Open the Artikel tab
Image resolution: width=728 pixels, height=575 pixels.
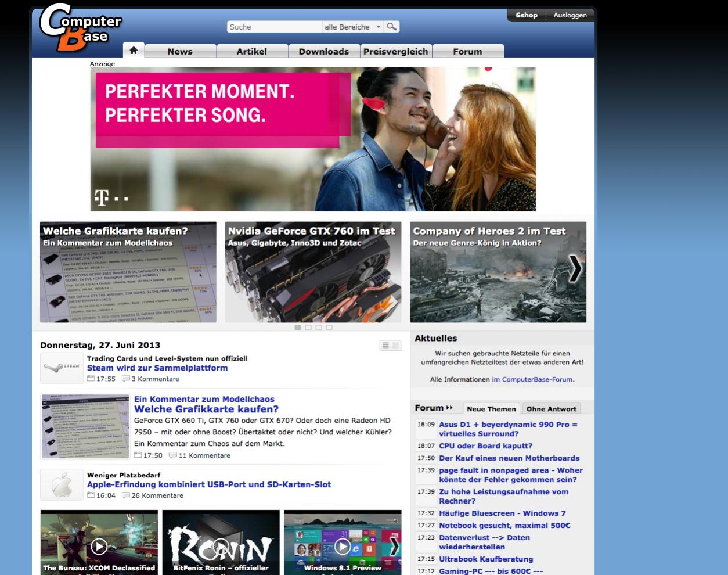click(252, 51)
